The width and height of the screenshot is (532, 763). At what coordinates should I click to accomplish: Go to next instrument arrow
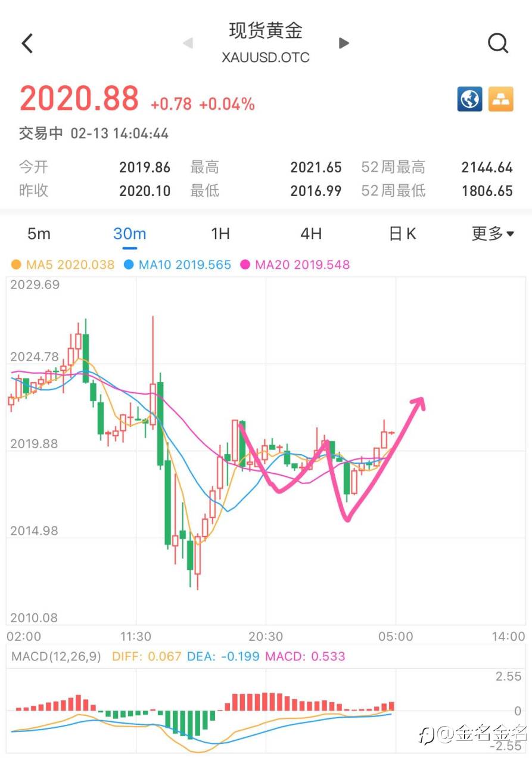click(x=344, y=43)
